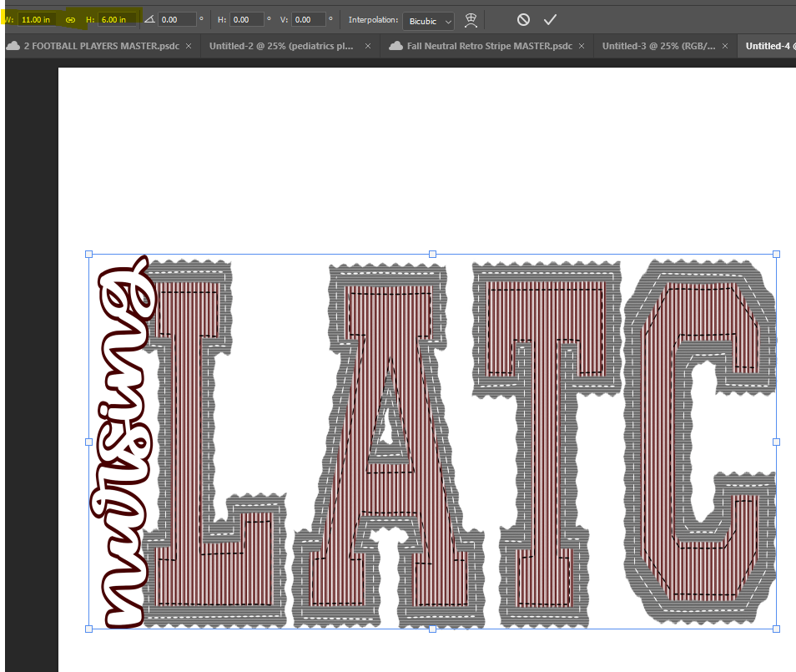This screenshot has height=672, width=796.
Task: Click the cloud icon on Fall Neutral tab
Action: click(396, 46)
